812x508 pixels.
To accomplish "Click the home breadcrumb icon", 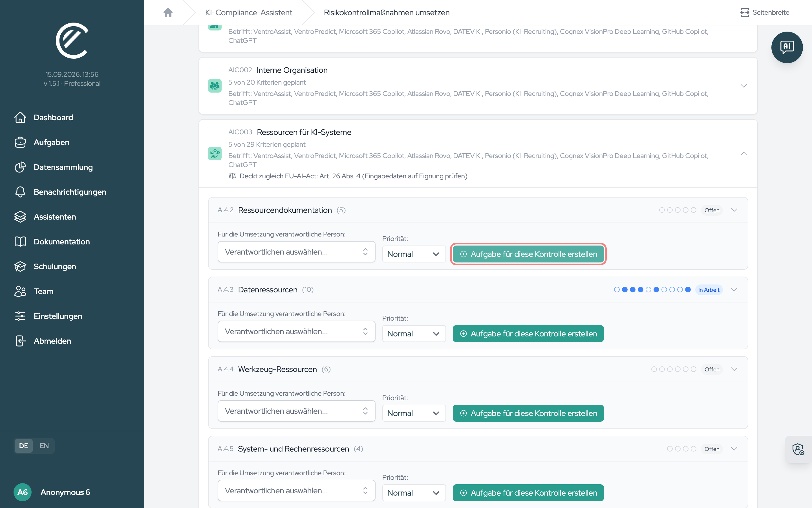I will 168,12.
